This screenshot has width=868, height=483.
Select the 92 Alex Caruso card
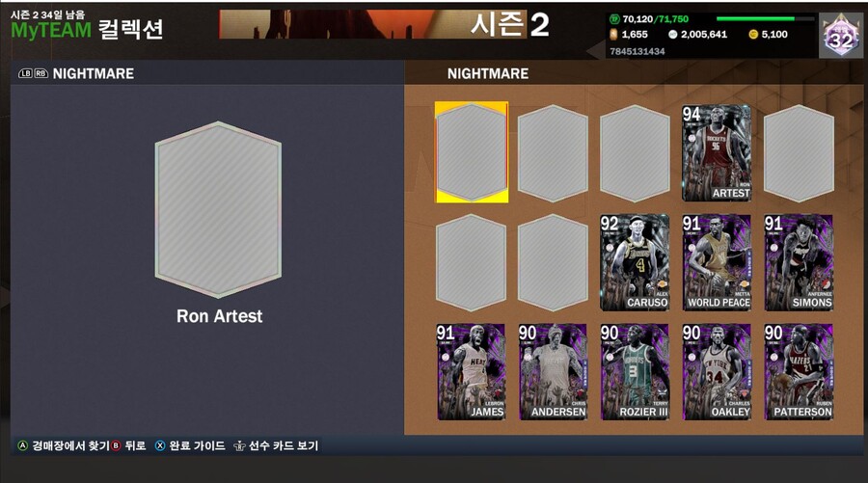(635, 262)
